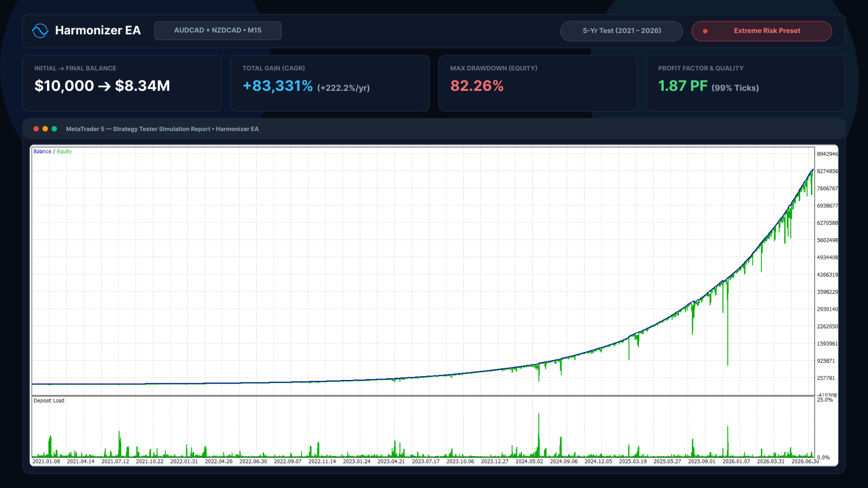This screenshot has width=868, height=488.
Task: Click the 2262050 y-axis value
Action: (827, 327)
